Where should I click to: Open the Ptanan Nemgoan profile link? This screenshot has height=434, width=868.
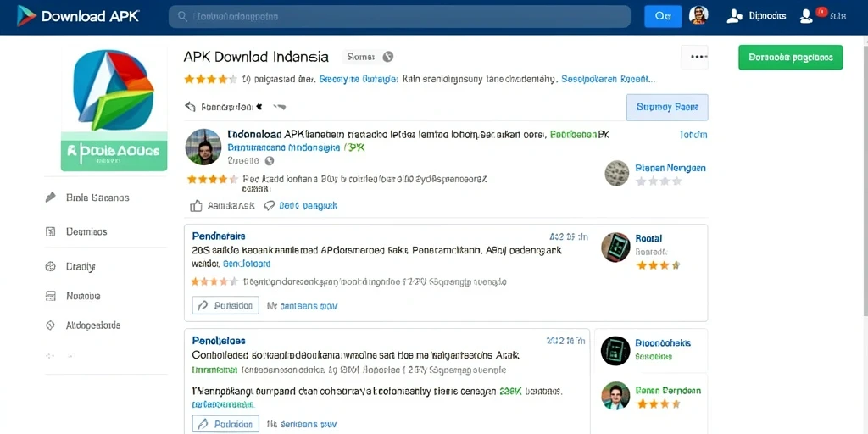pos(670,168)
